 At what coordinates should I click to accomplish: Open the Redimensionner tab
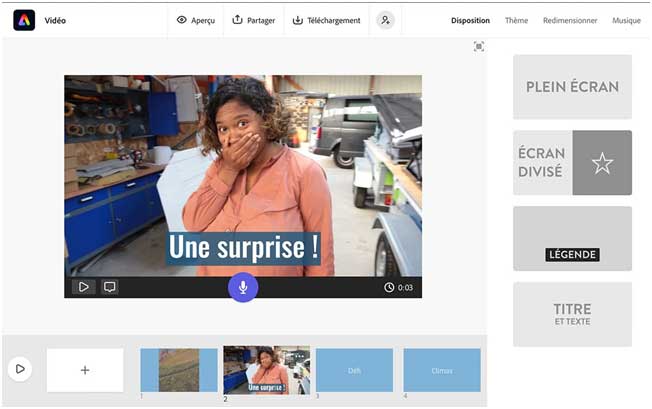point(570,20)
